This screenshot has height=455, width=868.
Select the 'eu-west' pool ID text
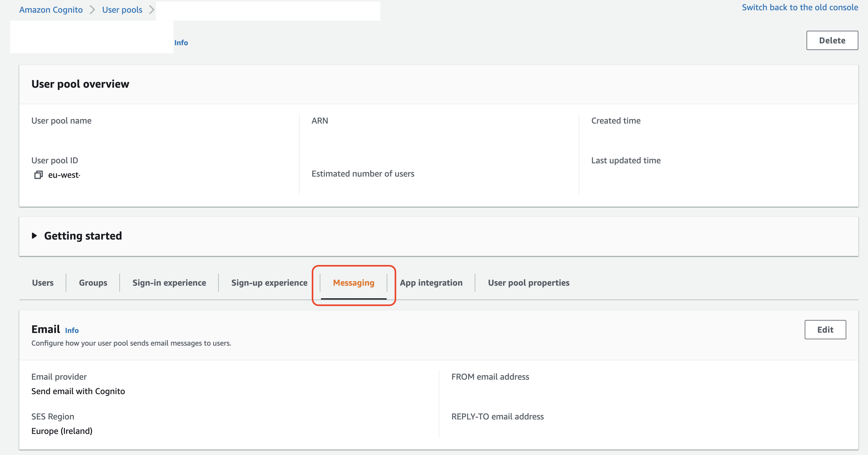(x=64, y=175)
